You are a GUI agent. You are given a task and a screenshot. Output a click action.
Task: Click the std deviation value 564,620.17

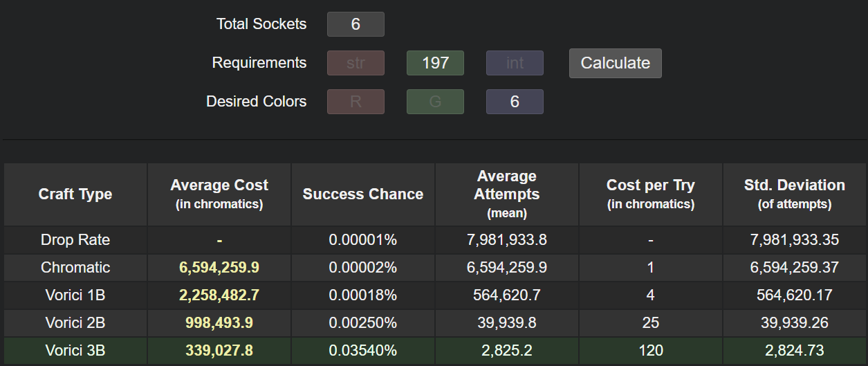795,295
